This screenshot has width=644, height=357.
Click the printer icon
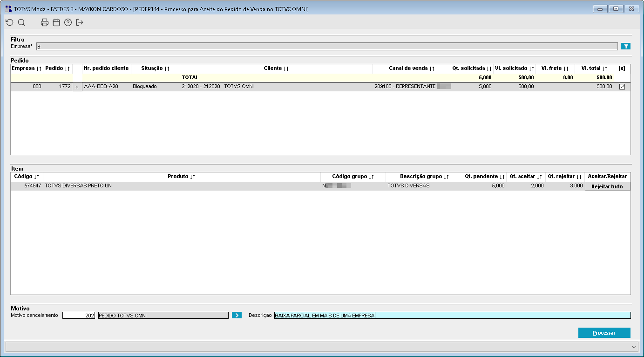tap(45, 22)
